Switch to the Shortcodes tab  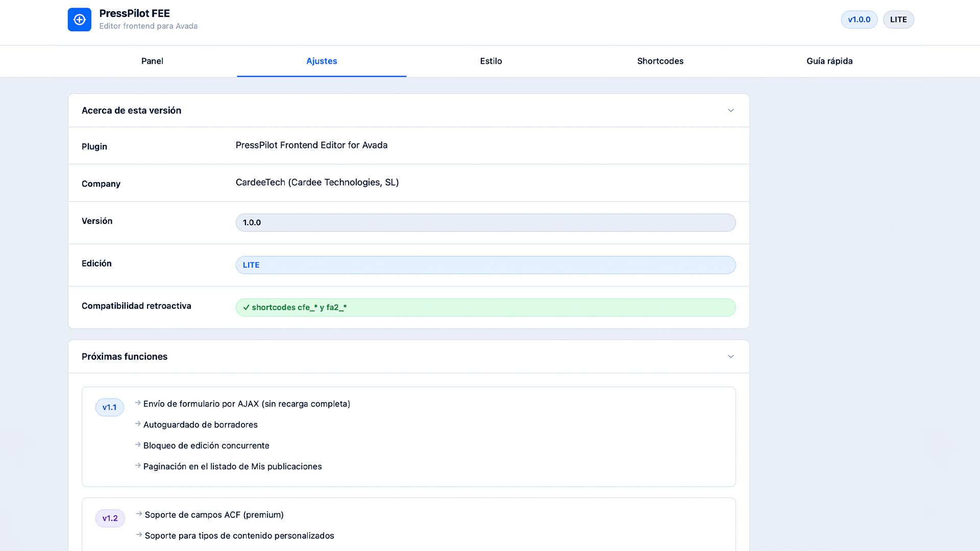pyautogui.click(x=660, y=61)
